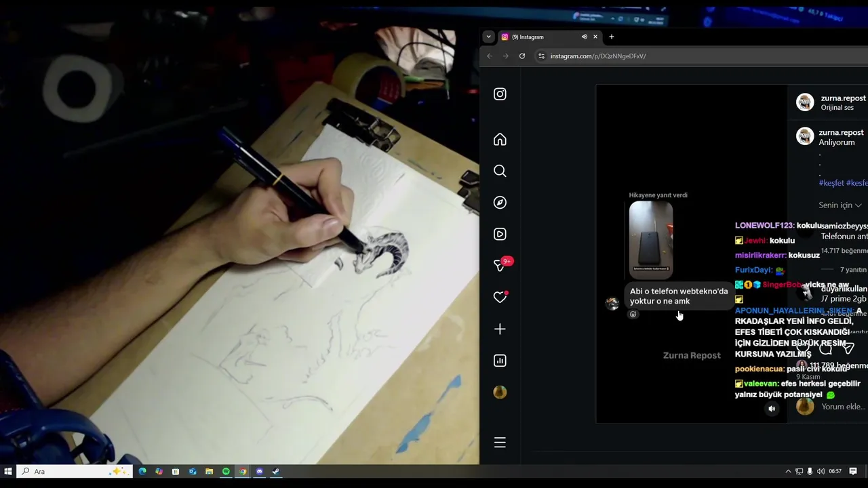868x488 pixels.
Task: Reload the Instagram page
Action: click(x=522, y=56)
